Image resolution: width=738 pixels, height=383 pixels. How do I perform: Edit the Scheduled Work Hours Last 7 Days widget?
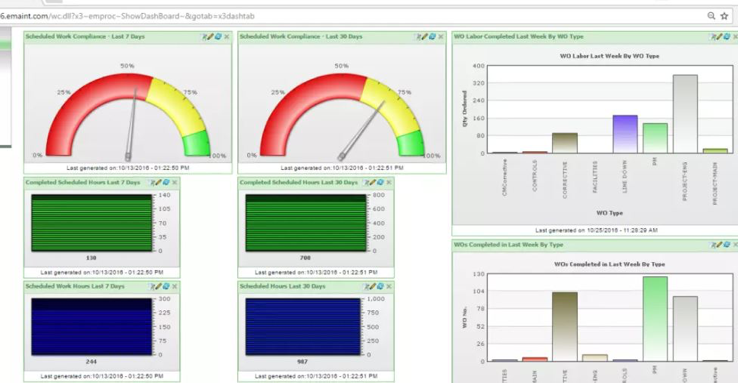pos(159,287)
